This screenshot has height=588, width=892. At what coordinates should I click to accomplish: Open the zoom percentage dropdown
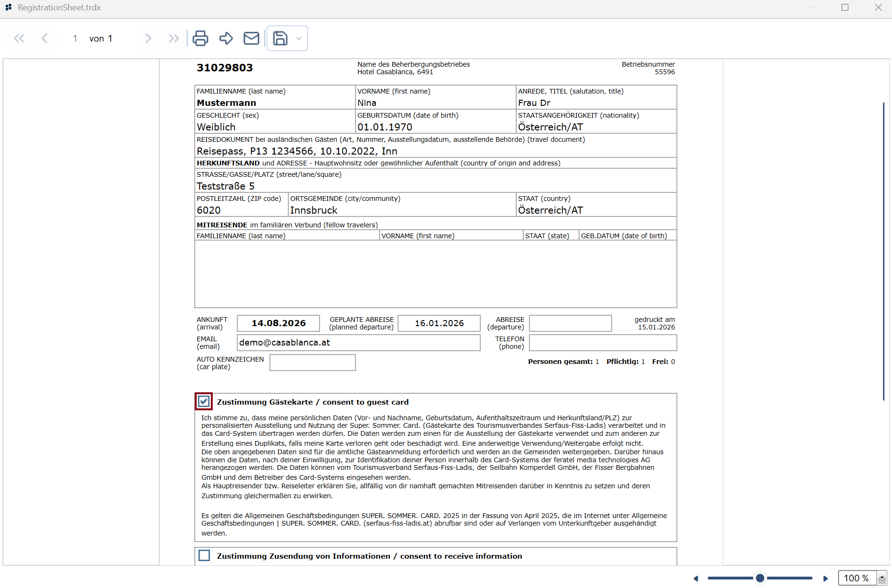(881, 578)
